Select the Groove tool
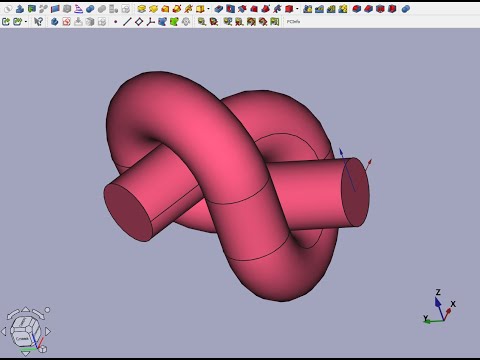 242,9
